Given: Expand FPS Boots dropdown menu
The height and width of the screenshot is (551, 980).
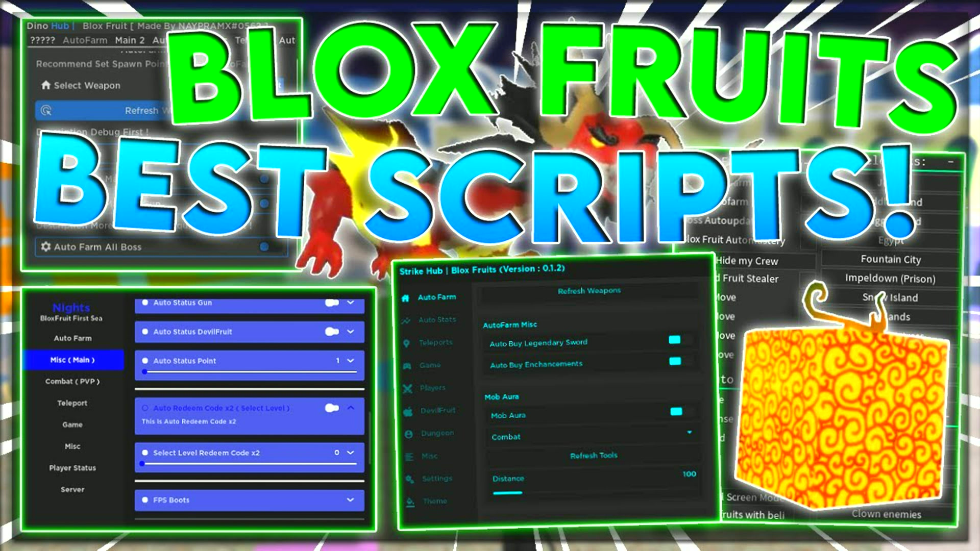Looking at the screenshot, I should click(x=352, y=499).
